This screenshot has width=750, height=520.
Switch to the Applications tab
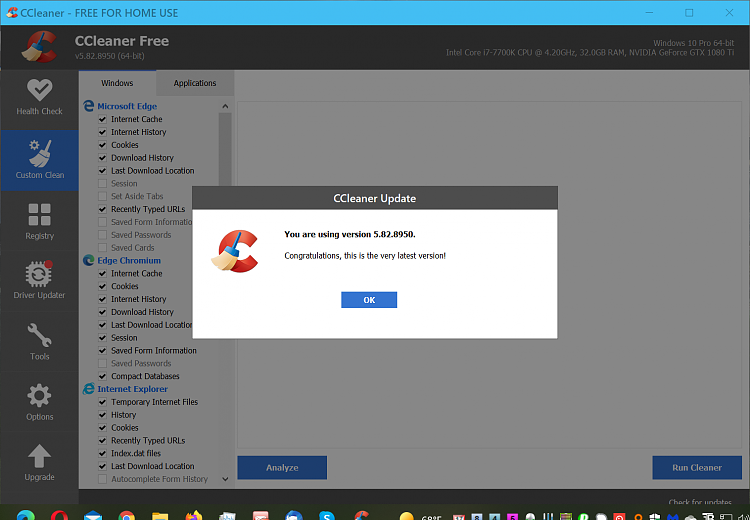pos(195,83)
